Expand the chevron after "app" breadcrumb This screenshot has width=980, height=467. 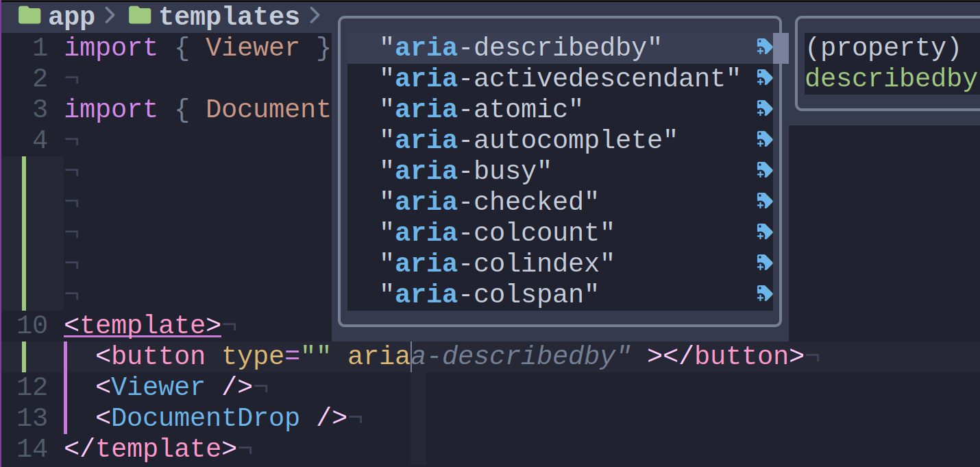110,15
